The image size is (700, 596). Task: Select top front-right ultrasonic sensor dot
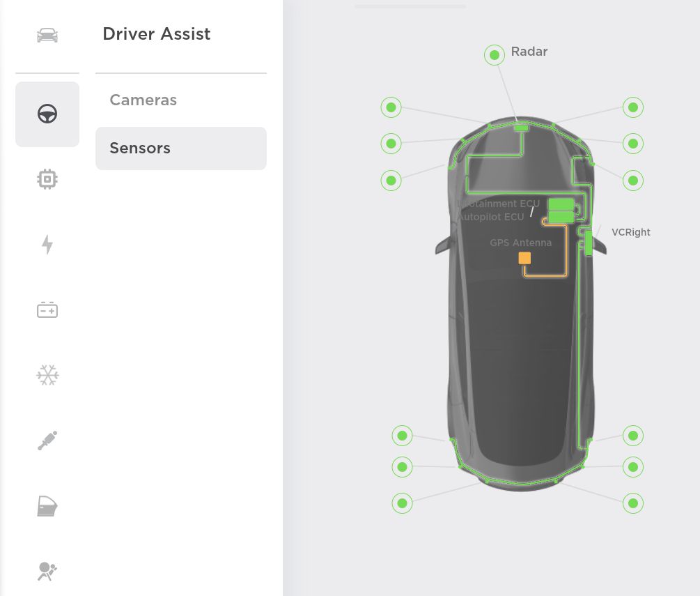tap(633, 107)
